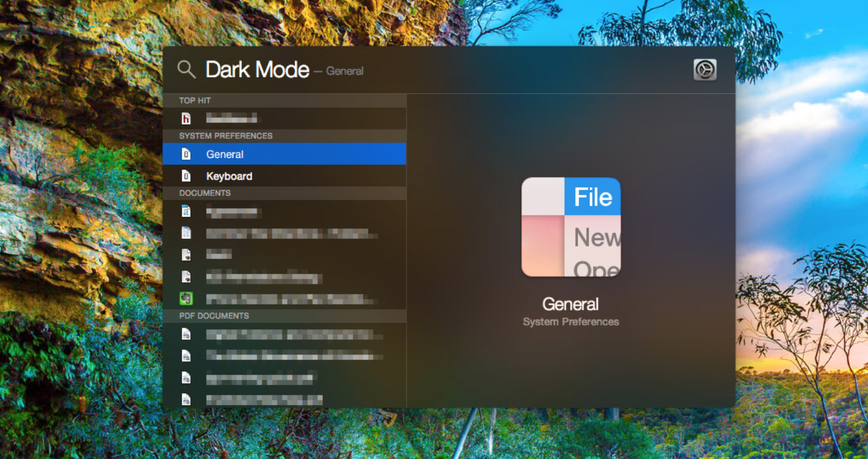
Task: Click the icon beside the Keyboard result
Action: pos(186,176)
